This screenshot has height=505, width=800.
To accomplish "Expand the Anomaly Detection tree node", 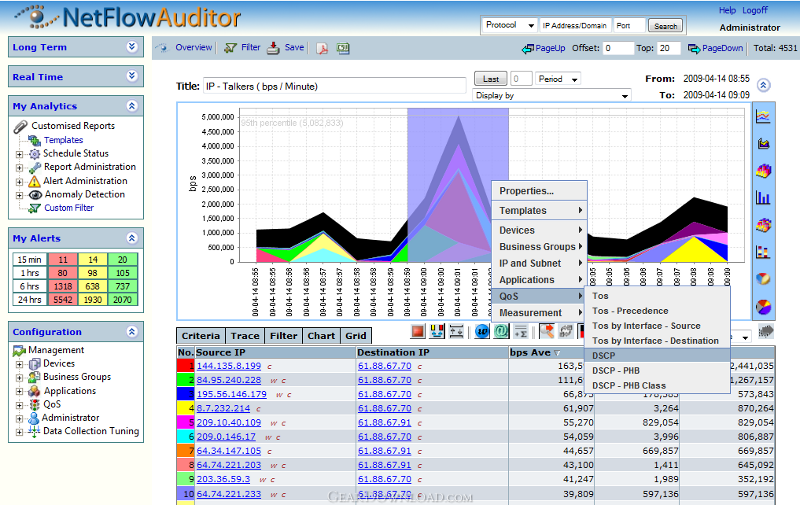I will pos(19,195).
